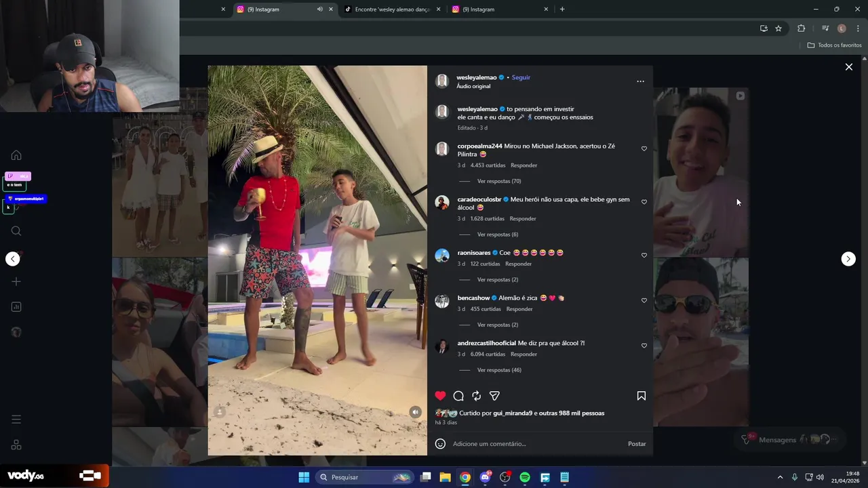This screenshot has width=868, height=488.
Task: Follow wesleyalemao via Seguir
Action: 521,77
